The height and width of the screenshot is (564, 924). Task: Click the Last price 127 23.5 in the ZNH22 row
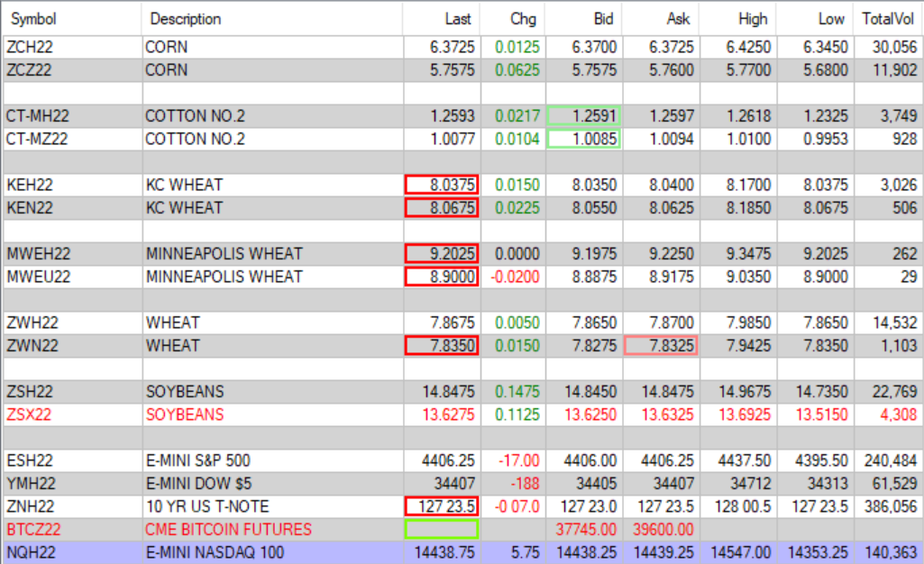coord(442,506)
